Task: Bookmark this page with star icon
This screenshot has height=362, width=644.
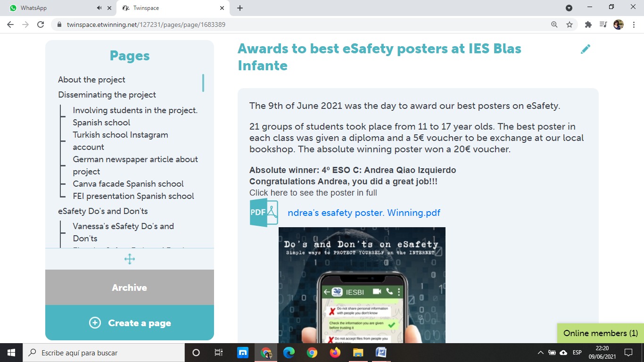Action: pyautogui.click(x=570, y=25)
